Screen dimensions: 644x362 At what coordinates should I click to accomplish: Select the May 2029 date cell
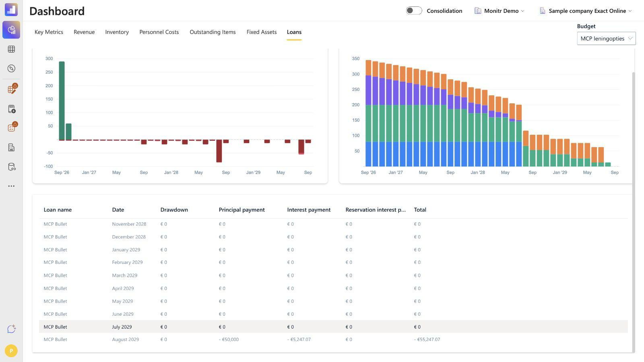(x=122, y=301)
